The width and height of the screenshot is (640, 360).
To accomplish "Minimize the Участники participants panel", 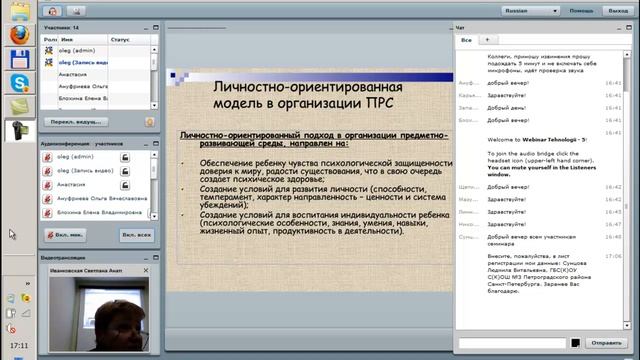I will pyautogui.click(x=146, y=28).
